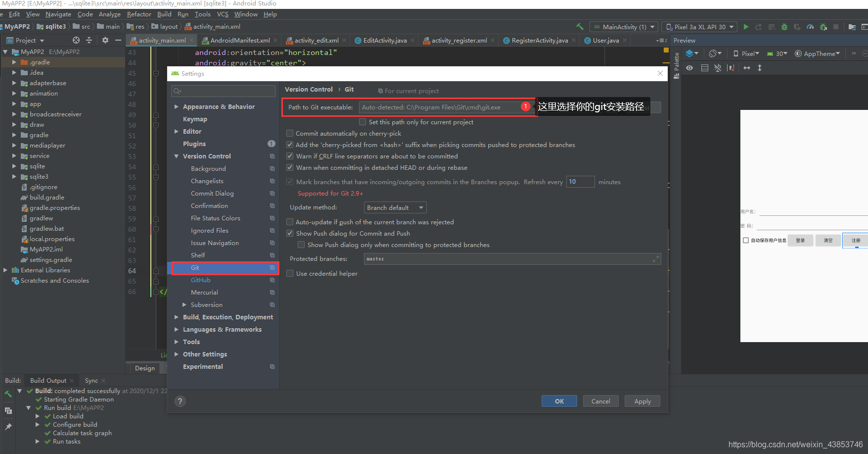Click the Refresh every minutes field
The image size is (868, 454).
580,182
